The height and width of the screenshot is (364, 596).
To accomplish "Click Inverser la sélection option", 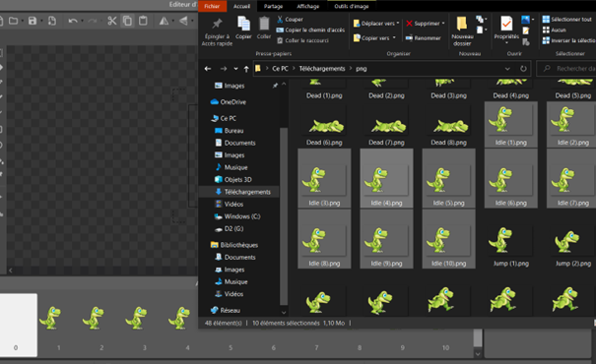I will click(569, 40).
